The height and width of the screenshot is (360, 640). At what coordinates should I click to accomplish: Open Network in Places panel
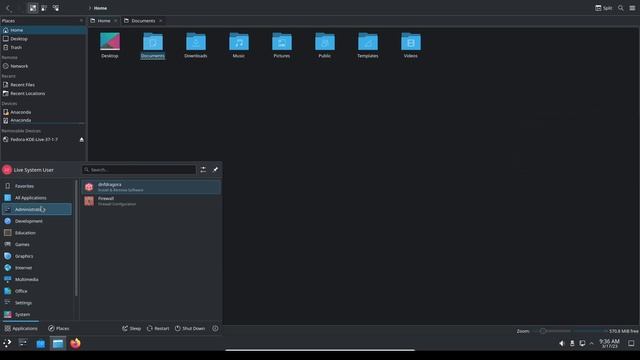[43, 66]
